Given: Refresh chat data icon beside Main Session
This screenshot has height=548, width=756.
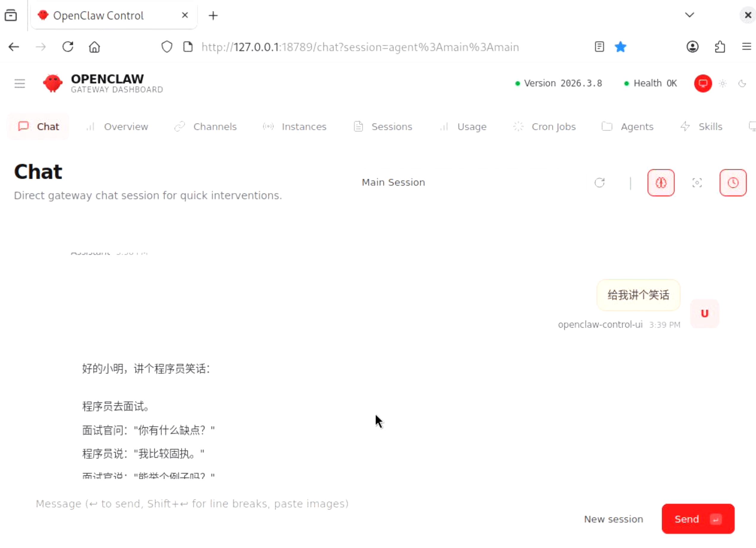Looking at the screenshot, I should [599, 183].
